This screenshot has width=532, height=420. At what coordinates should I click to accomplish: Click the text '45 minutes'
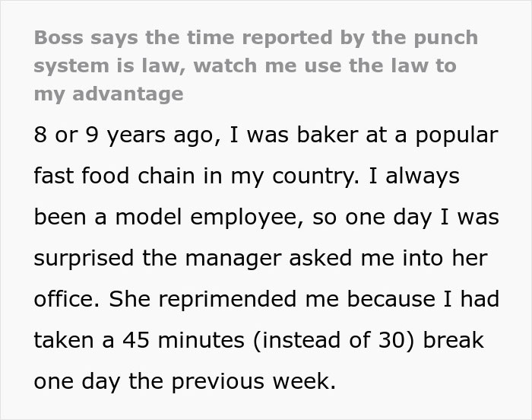point(183,340)
